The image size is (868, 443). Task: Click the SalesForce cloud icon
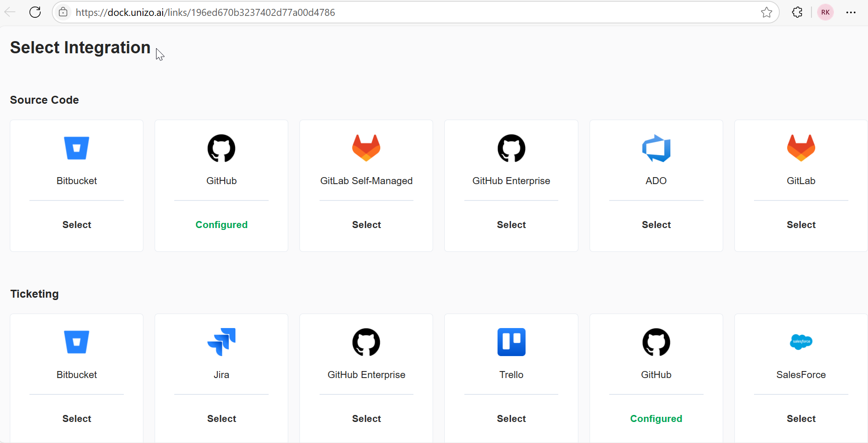(x=801, y=342)
